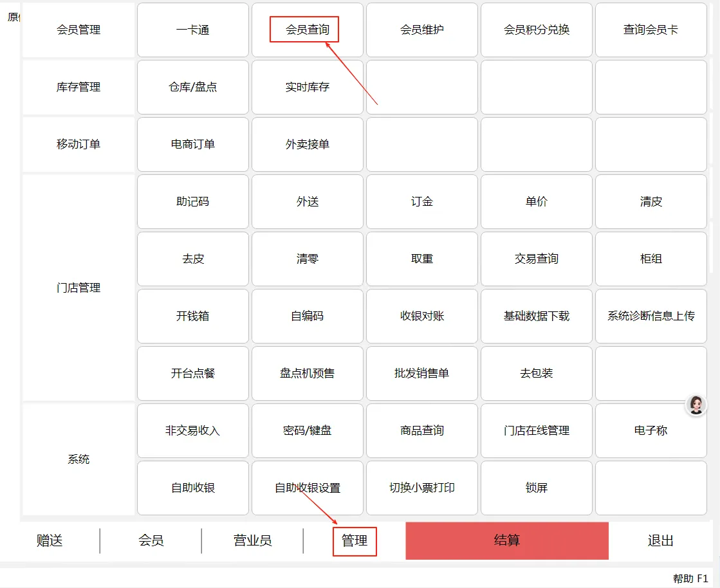Click 查询会员卡
Screen dimensions: 720x588
tap(651, 30)
